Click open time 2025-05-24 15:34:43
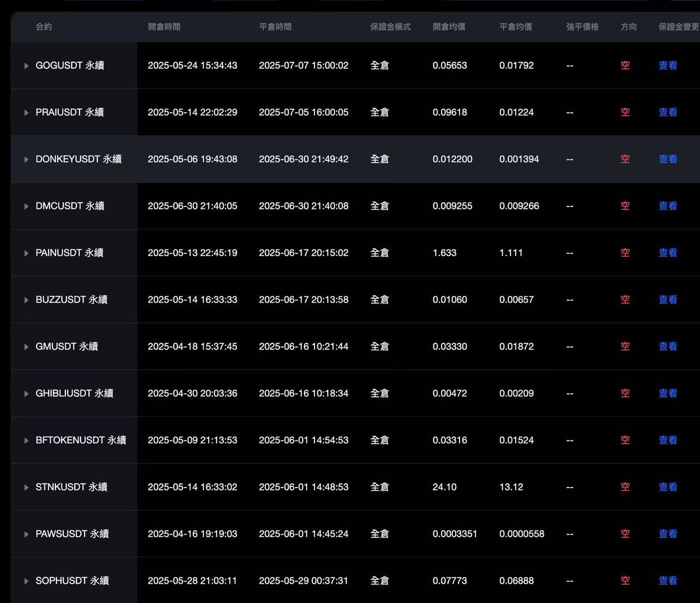The width and height of the screenshot is (700, 603). (x=192, y=65)
